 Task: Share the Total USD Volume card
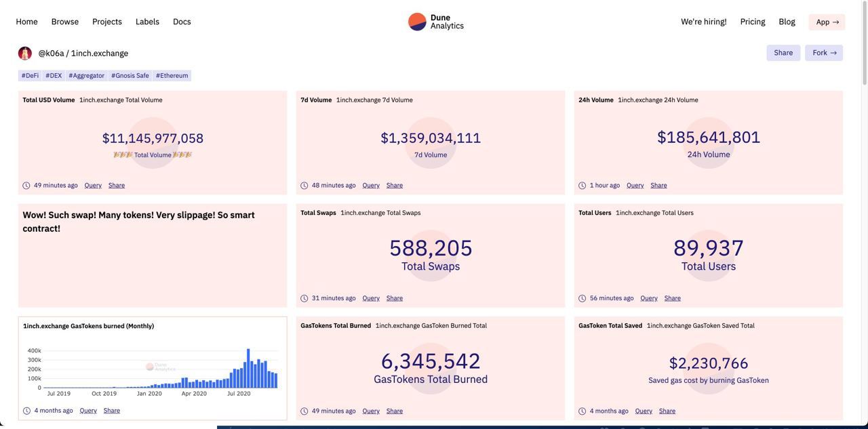[x=117, y=186]
